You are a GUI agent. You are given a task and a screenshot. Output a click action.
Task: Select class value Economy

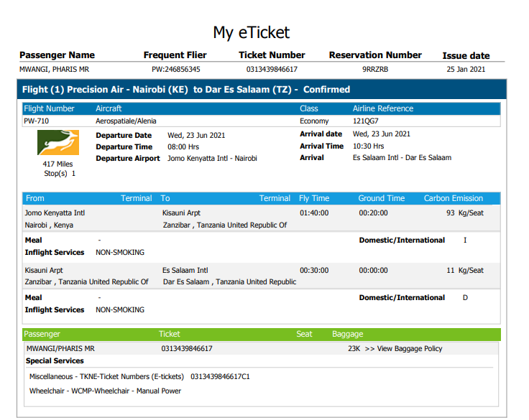(x=314, y=121)
